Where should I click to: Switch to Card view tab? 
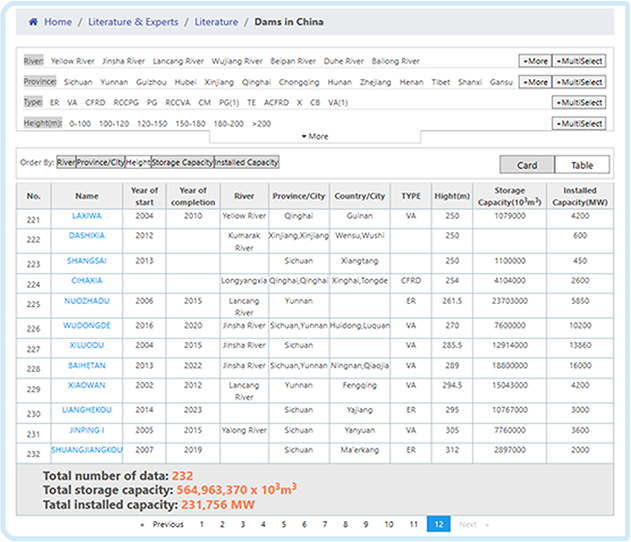(x=527, y=165)
